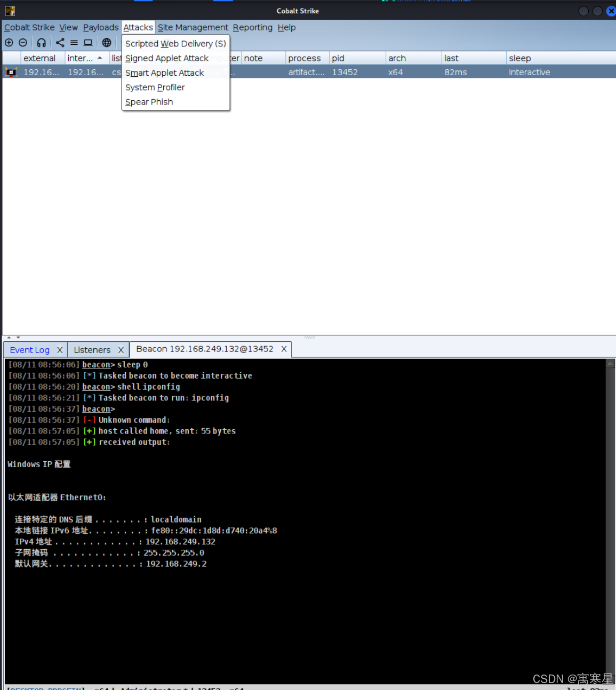
Task: Collapse the top pane with the up arrow
Action: (9, 338)
